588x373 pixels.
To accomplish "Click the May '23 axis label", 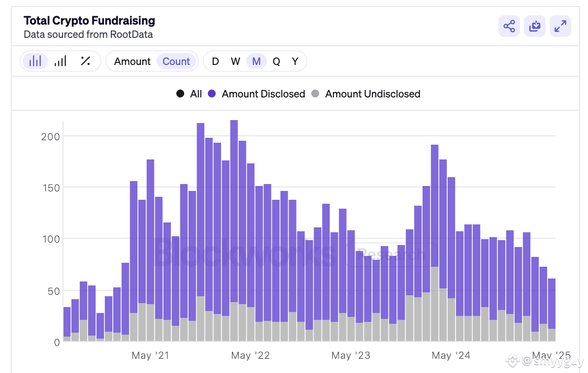I will tap(351, 355).
